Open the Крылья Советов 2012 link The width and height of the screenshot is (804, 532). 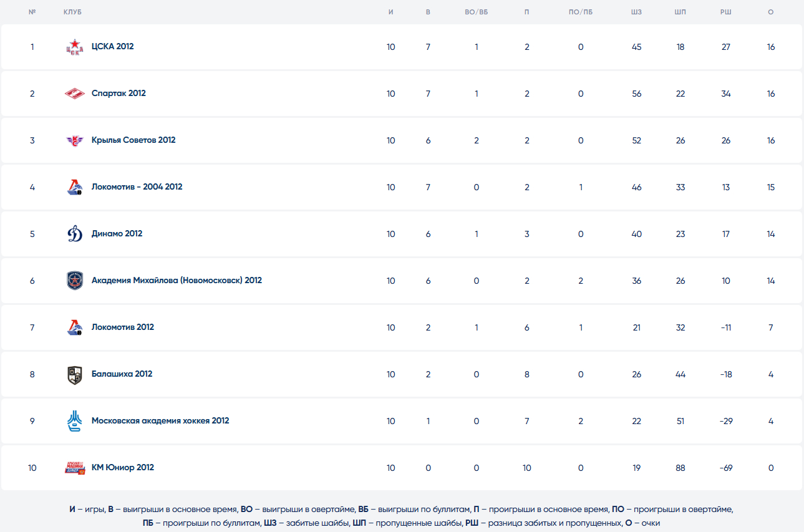pos(133,140)
